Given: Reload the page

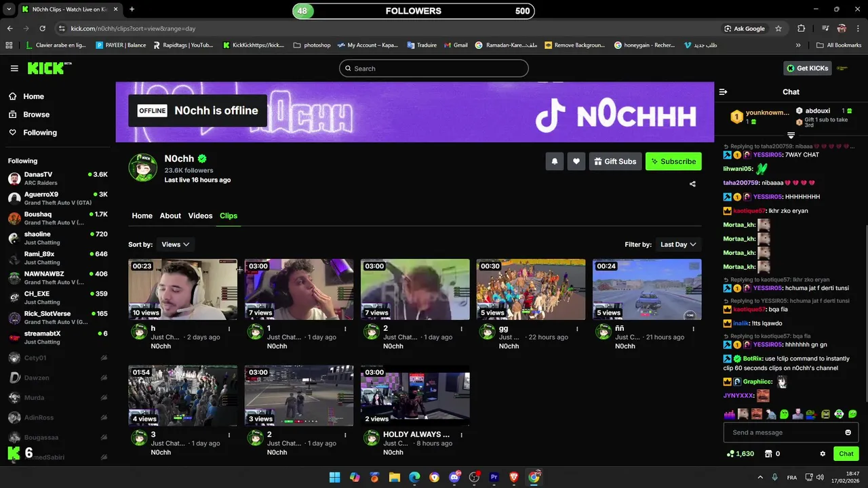Looking at the screenshot, I should 42,28.
